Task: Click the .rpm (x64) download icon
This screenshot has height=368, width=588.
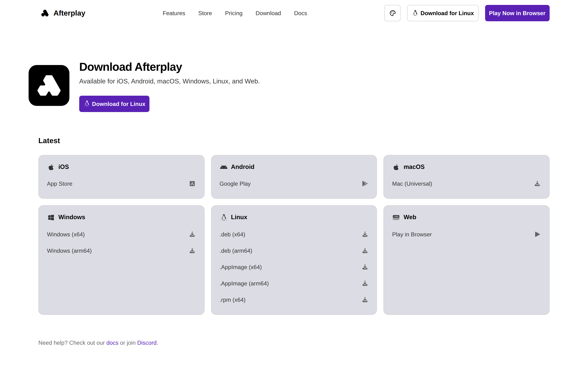Action: point(365,300)
